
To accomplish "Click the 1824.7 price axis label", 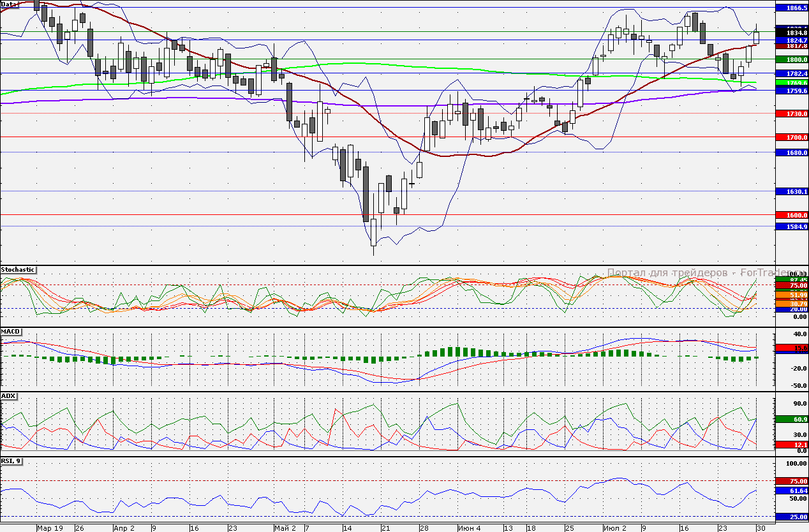I will pos(792,40).
